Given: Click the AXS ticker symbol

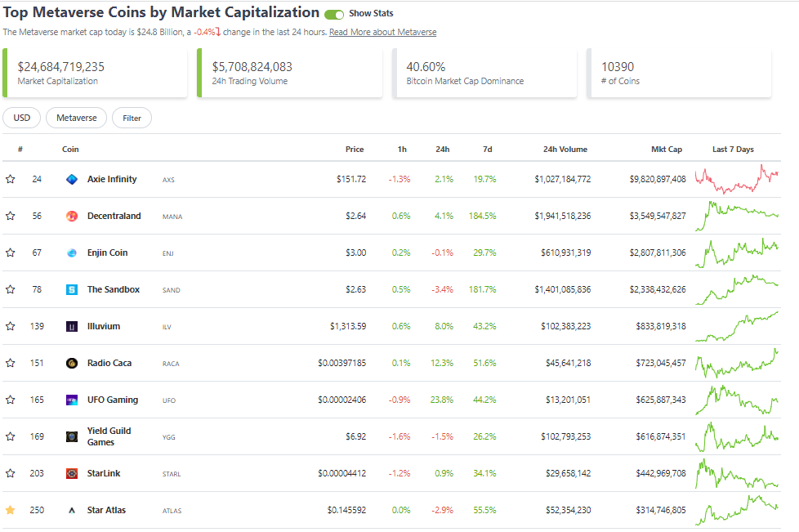Looking at the screenshot, I should pos(168,180).
